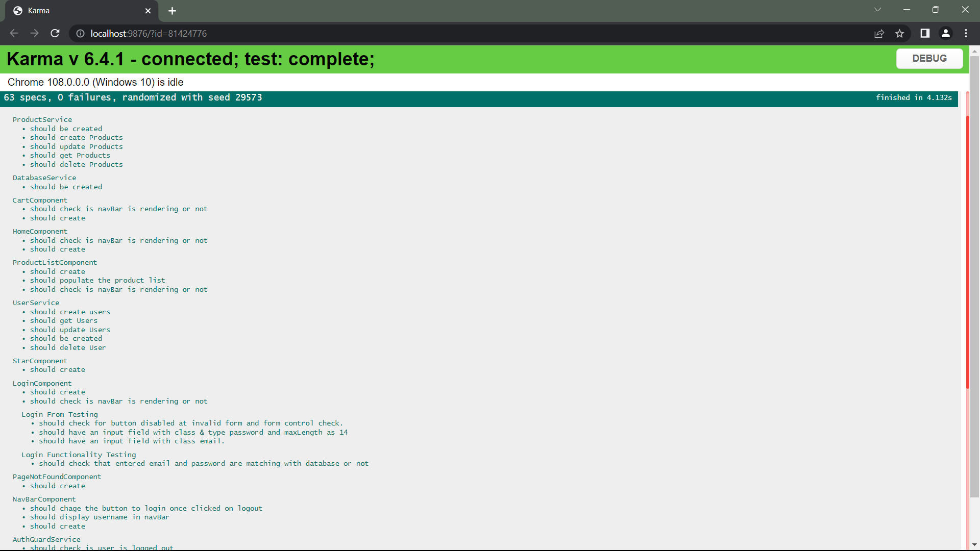Click 'should be created' under UserService

[66, 338]
